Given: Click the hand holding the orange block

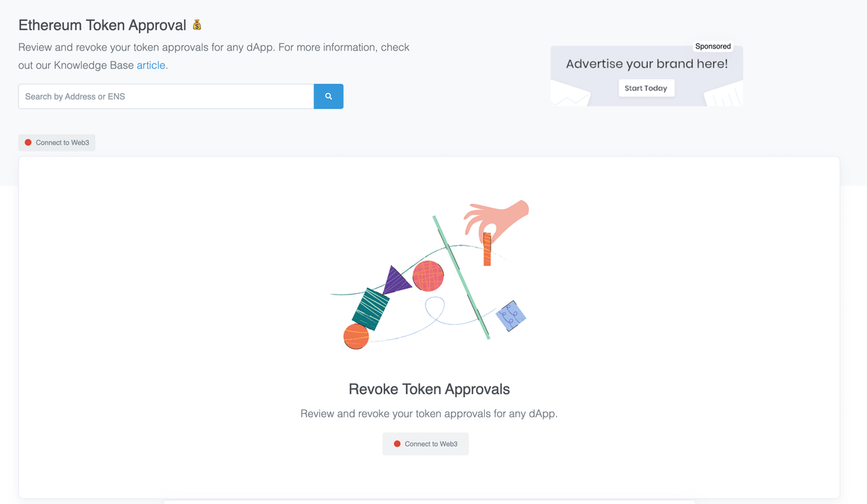Looking at the screenshot, I should click(499, 217).
